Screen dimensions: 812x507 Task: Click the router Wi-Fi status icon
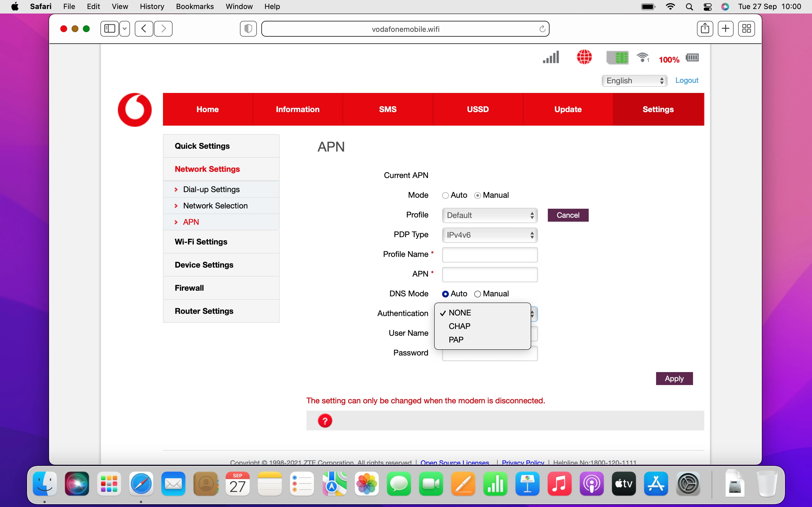643,57
